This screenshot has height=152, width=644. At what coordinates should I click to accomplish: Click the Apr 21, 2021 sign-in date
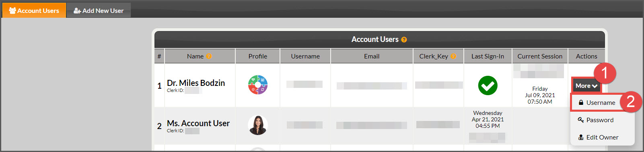pyautogui.click(x=488, y=119)
